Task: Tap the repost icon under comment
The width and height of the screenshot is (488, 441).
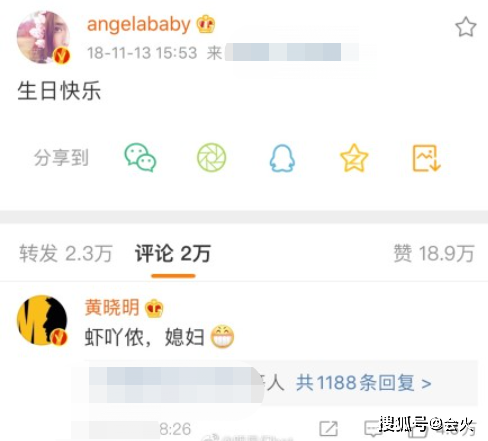Action: tap(329, 429)
